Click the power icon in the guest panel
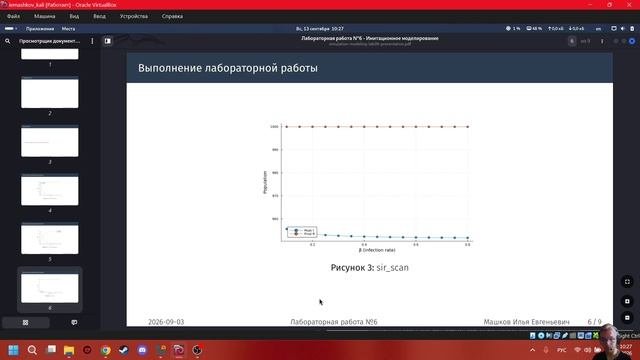Viewport: 640px width, 360px height. tap(632, 29)
